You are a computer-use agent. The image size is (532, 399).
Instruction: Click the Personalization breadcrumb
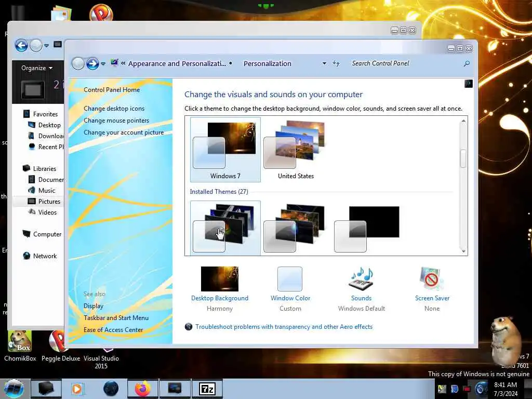tap(268, 63)
